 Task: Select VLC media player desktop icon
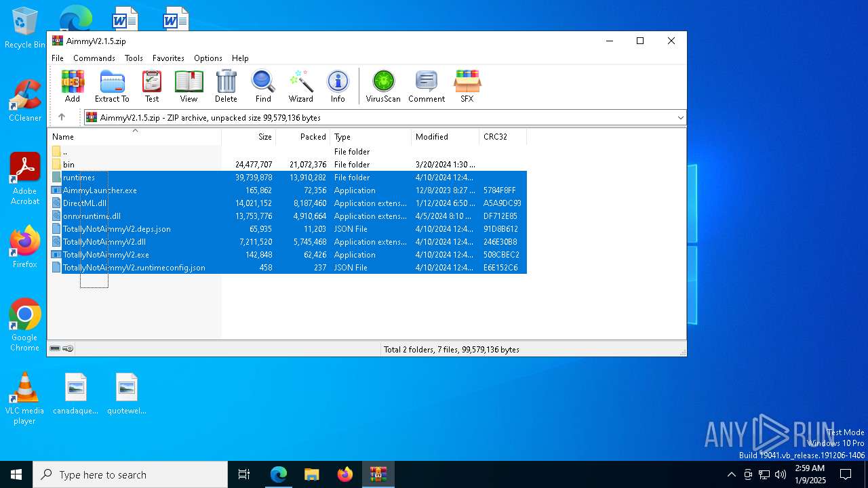(x=24, y=399)
